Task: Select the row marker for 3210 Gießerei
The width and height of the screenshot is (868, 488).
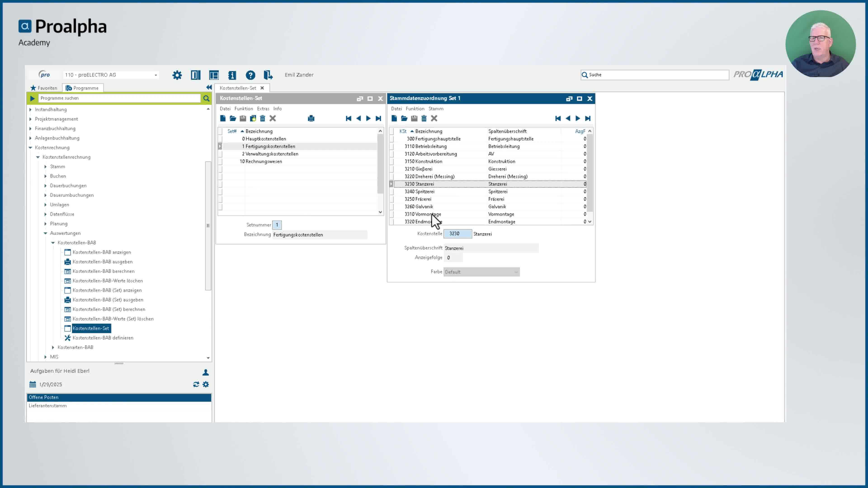Action: (x=392, y=169)
